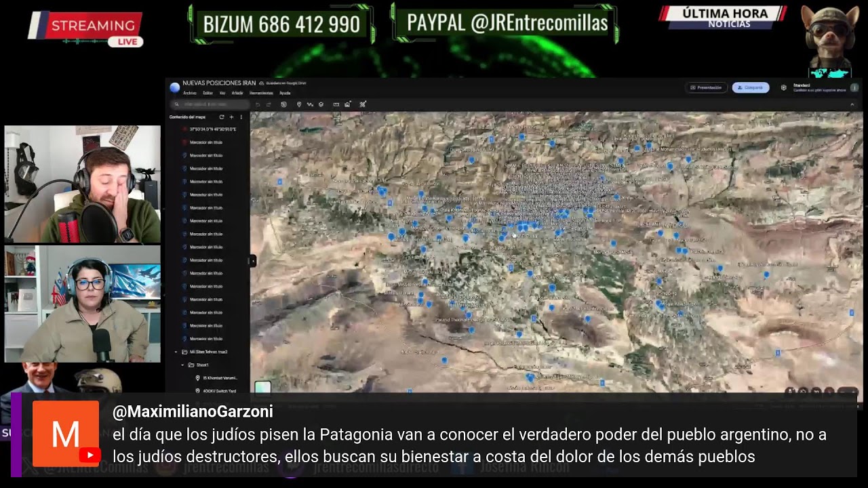Image resolution: width=868 pixels, height=488 pixels.
Task: Select the Sheet1 row
Action: [x=208, y=365]
